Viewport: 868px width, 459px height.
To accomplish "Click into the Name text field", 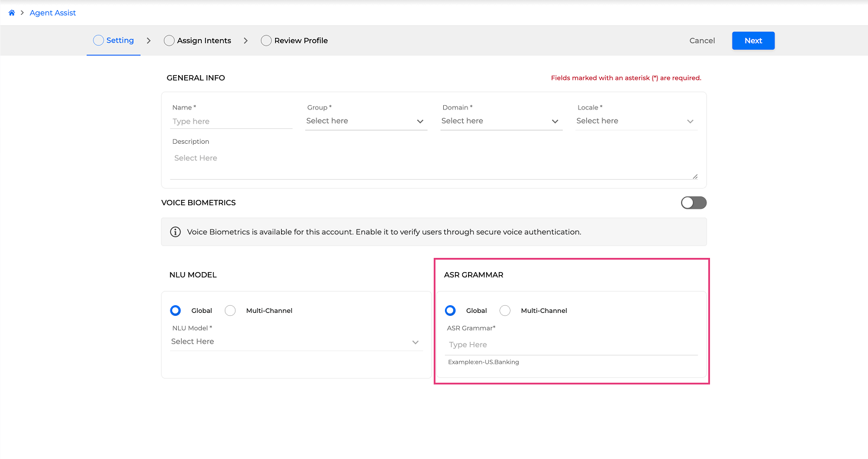I will [231, 121].
